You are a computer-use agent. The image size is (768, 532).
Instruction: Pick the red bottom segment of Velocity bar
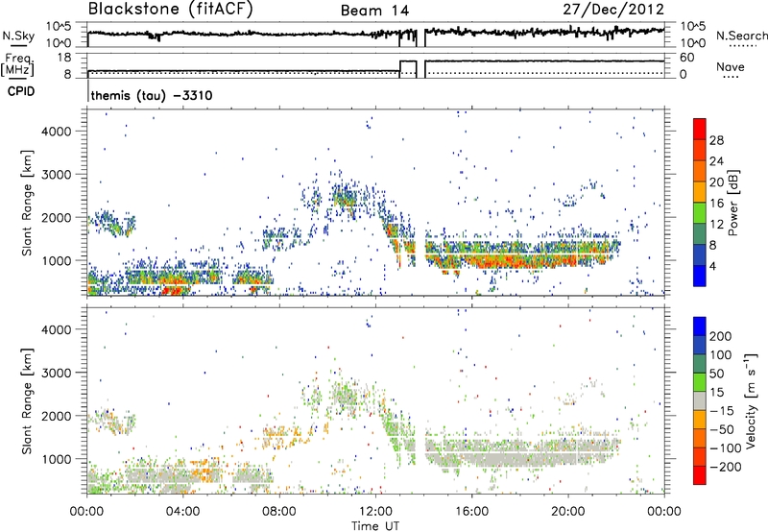(x=700, y=475)
